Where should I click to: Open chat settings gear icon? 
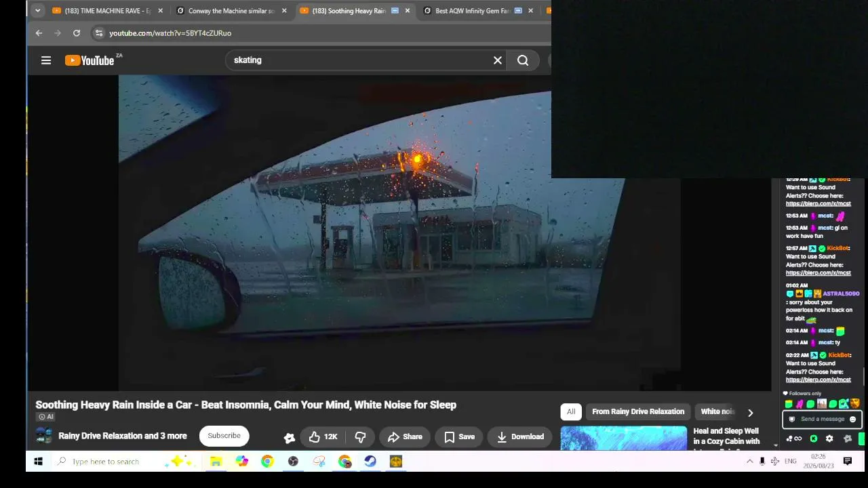coord(829,439)
